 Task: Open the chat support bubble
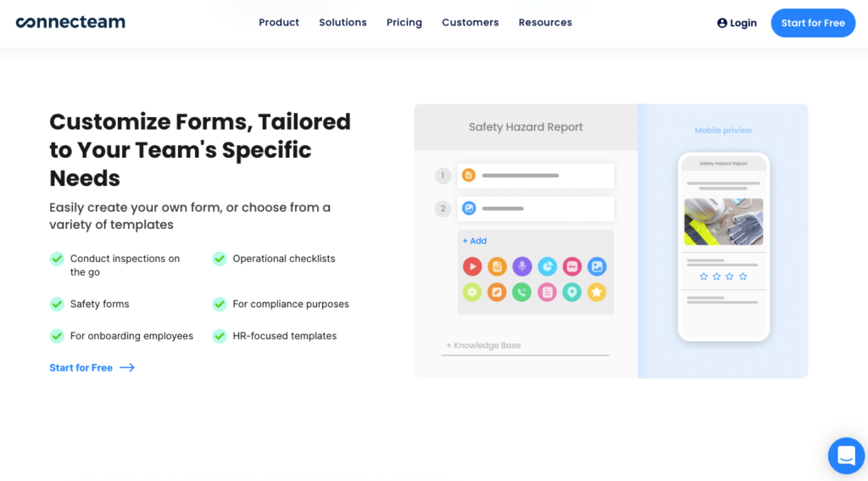(846, 456)
